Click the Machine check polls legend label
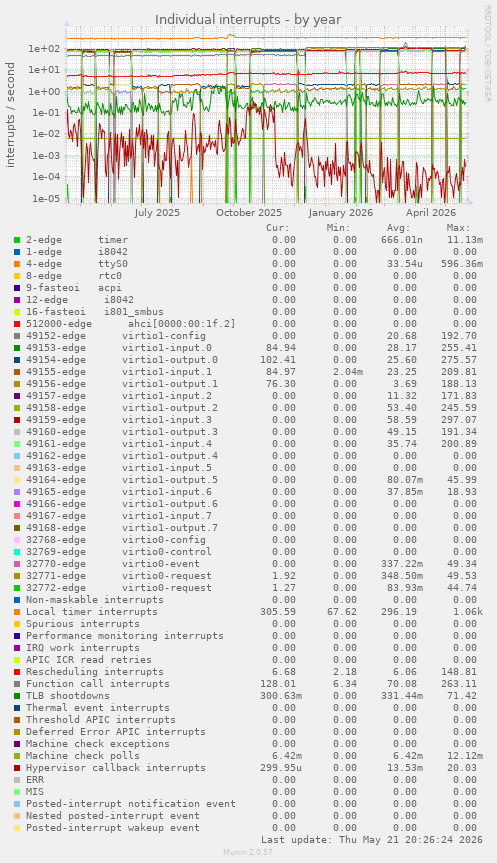 pos(83,756)
